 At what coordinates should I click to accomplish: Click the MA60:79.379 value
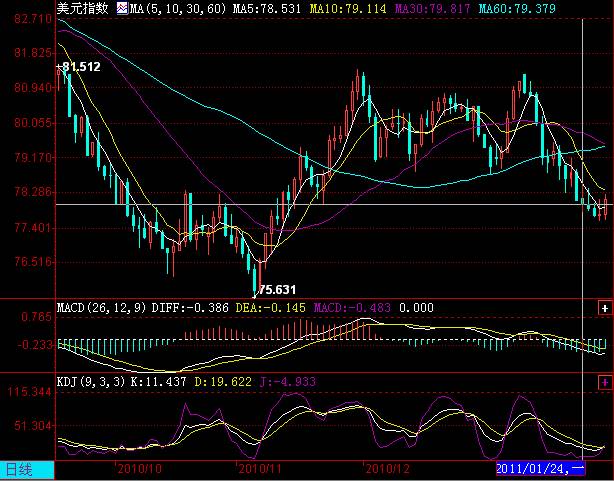coord(517,9)
